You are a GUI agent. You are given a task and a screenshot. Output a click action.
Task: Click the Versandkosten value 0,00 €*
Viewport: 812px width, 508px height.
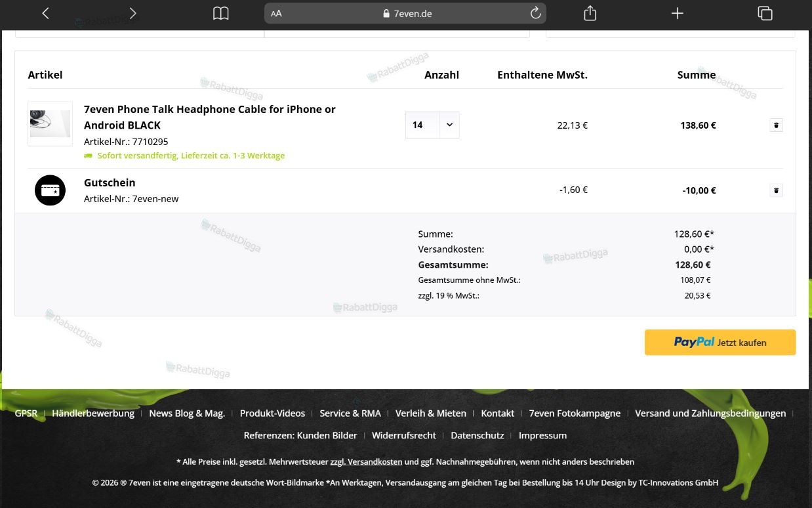[x=699, y=249]
